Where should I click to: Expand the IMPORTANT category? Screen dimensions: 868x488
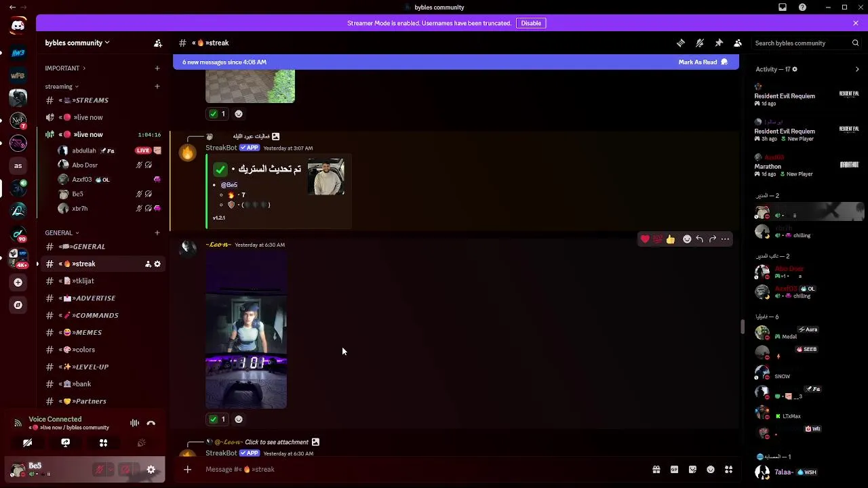coord(65,68)
